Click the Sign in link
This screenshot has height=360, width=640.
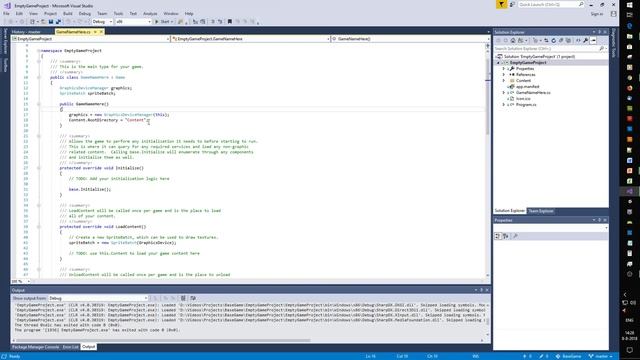(x=597, y=14)
